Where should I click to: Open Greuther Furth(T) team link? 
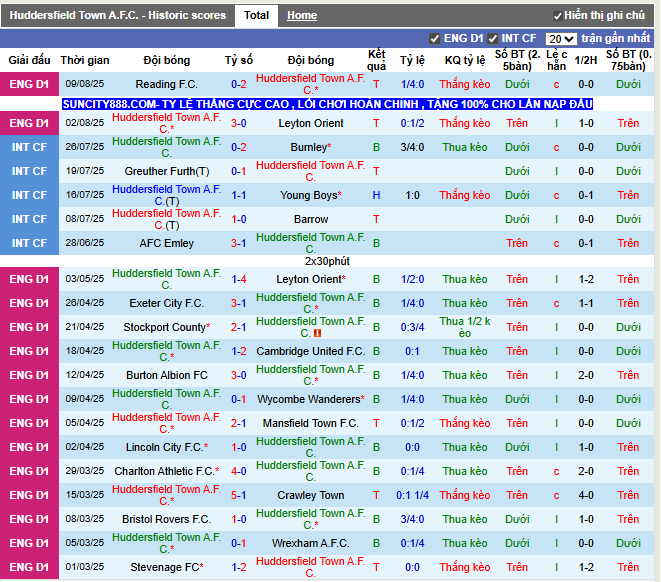click(x=167, y=172)
